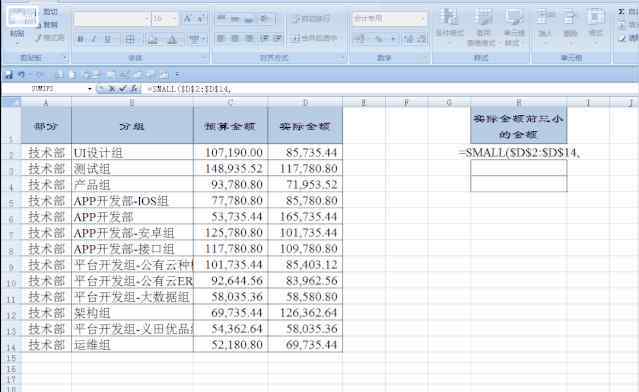This screenshot has width=639, height=392.
Task: Select the column H header
Action: coord(518,102)
